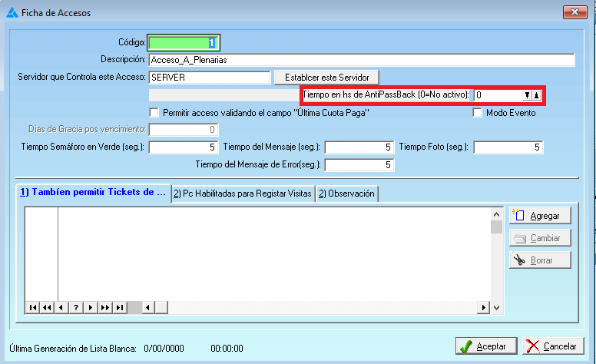Click the Agregar button to add entry
The width and height of the screenshot is (596, 364).
tap(540, 215)
